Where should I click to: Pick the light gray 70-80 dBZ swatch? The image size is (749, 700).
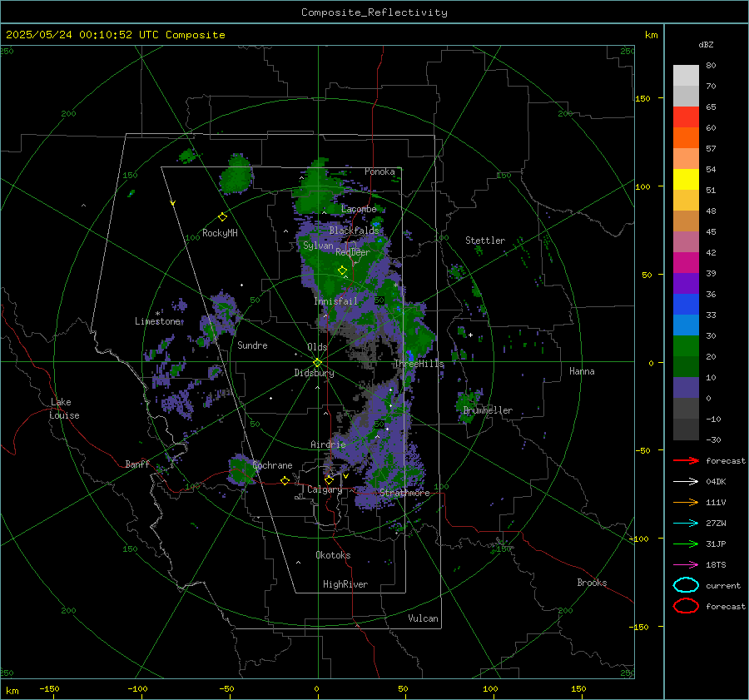coord(686,76)
